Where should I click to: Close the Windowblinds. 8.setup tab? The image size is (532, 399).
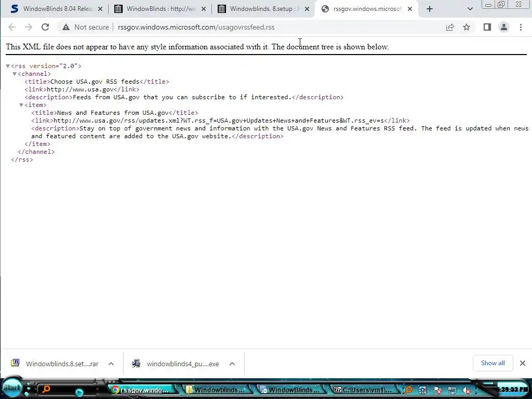point(307,9)
